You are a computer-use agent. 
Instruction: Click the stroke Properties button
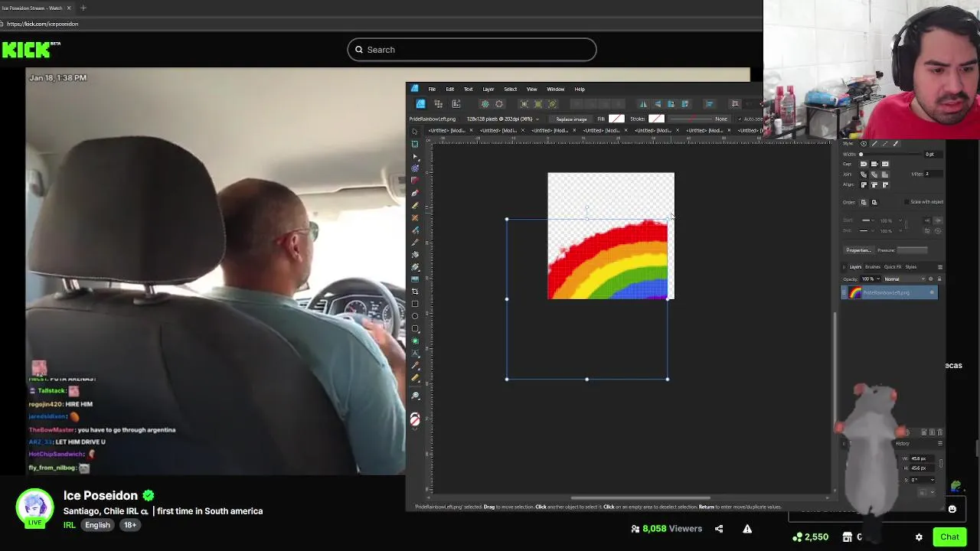(x=859, y=250)
